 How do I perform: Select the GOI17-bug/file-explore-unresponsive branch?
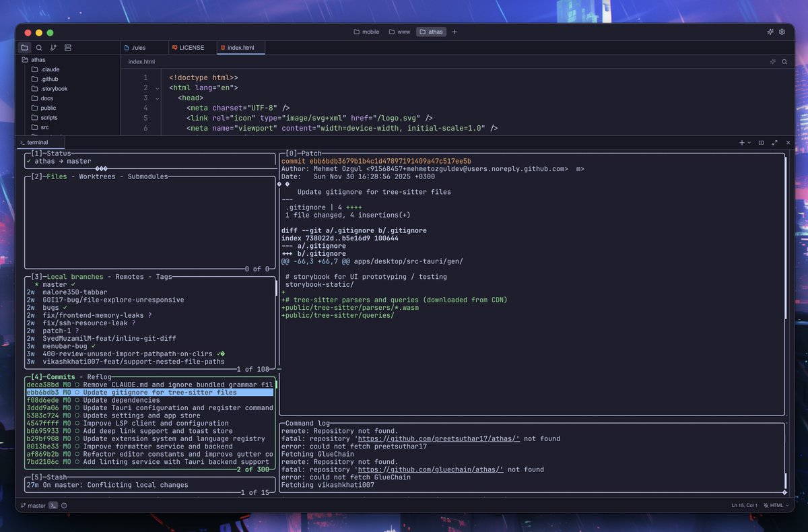[x=150, y=300]
